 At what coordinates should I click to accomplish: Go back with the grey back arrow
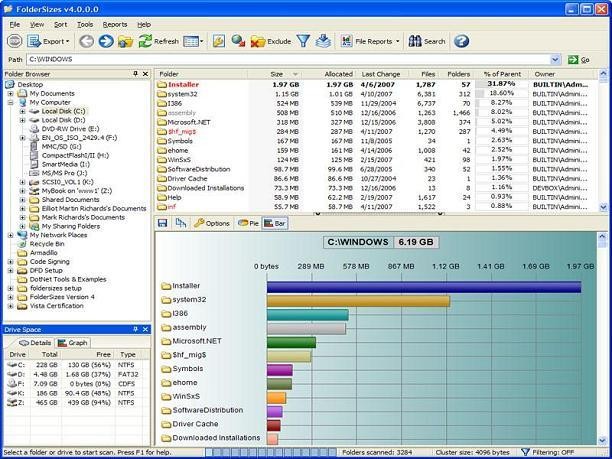[x=86, y=41]
